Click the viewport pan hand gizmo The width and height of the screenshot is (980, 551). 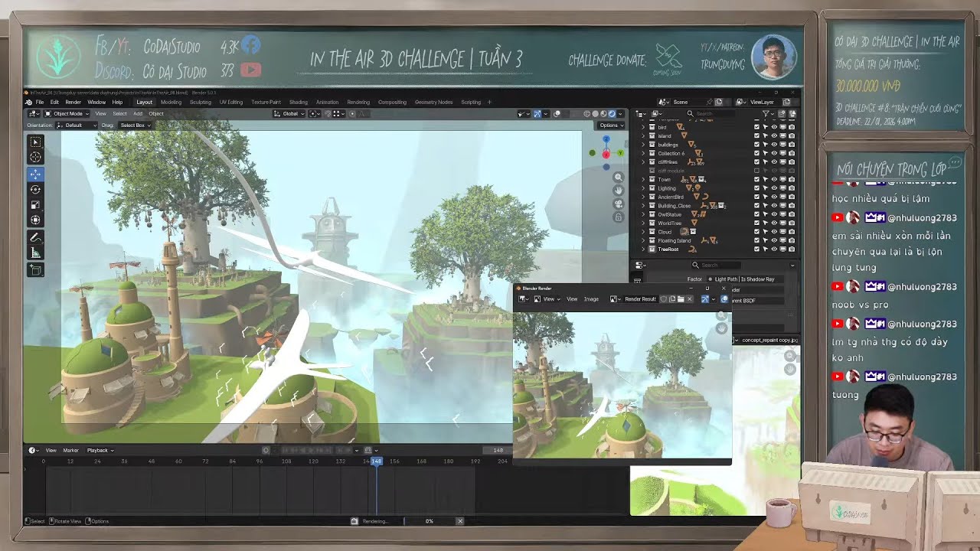(619, 190)
